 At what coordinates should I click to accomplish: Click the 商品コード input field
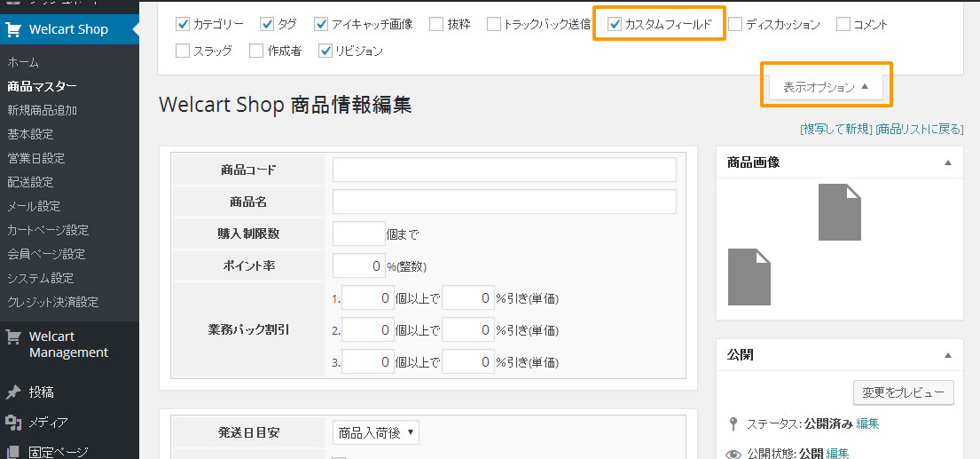[x=505, y=170]
